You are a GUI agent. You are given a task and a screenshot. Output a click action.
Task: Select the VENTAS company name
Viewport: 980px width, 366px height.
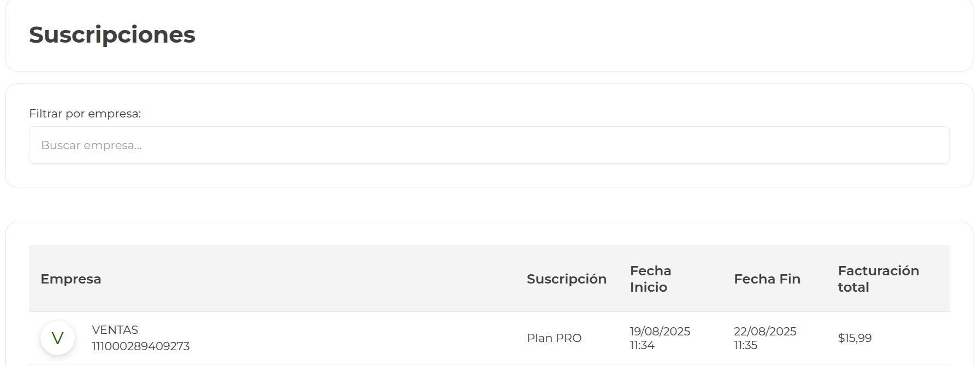[x=115, y=329]
